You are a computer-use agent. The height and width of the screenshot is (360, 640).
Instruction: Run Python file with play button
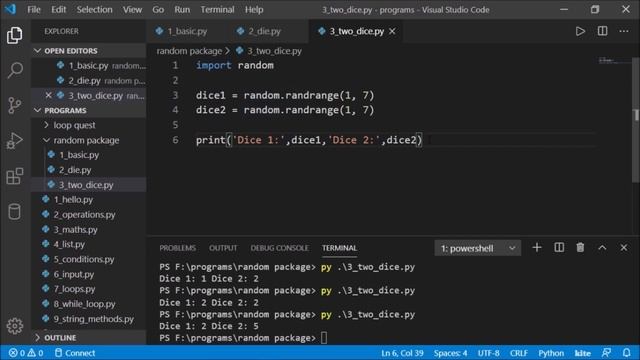click(x=580, y=31)
